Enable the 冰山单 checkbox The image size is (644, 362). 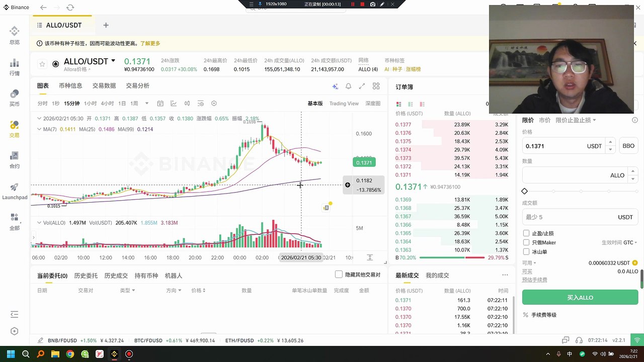point(526,251)
